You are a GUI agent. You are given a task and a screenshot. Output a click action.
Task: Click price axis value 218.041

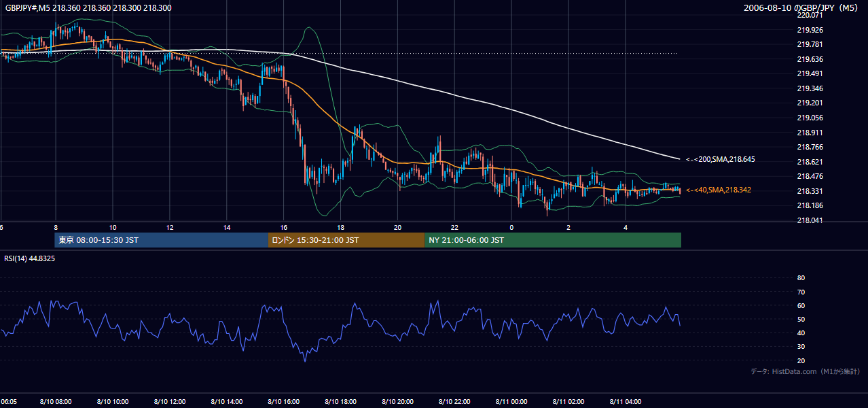tap(810, 220)
